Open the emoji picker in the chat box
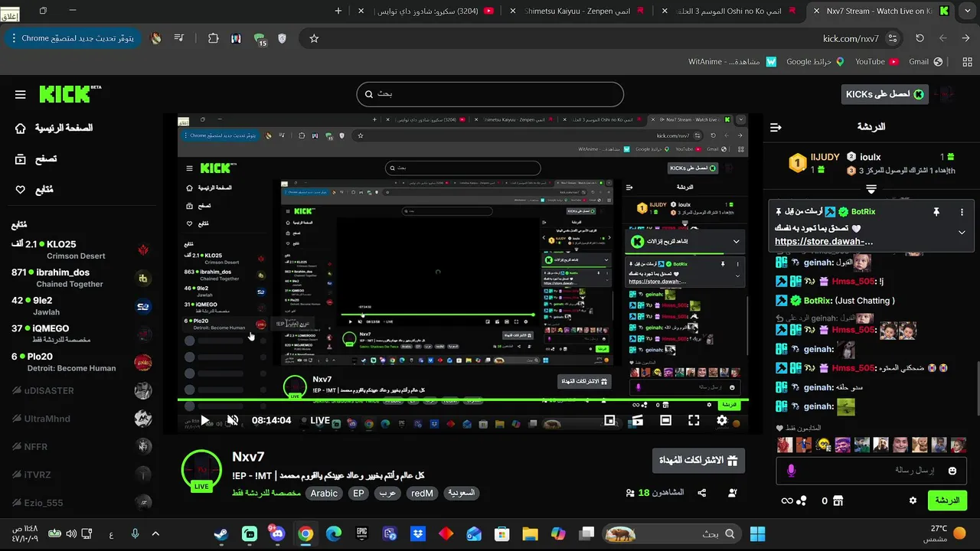This screenshot has height=551, width=980. (x=952, y=471)
